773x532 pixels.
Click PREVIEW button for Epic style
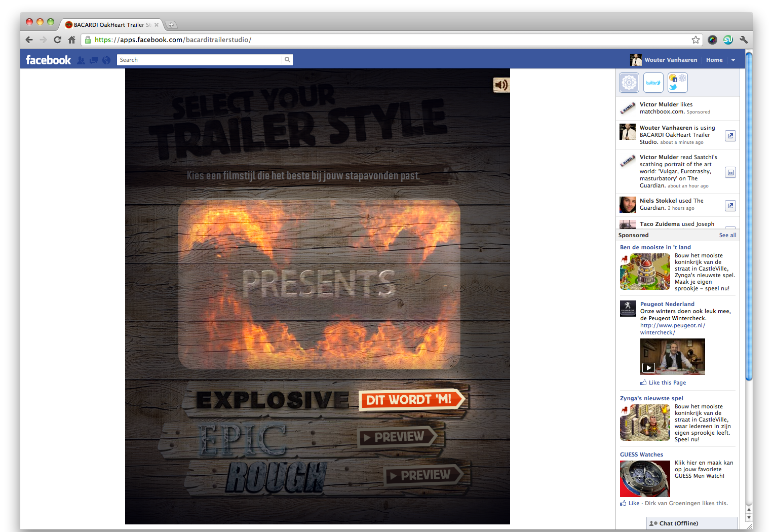pyautogui.click(x=398, y=437)
